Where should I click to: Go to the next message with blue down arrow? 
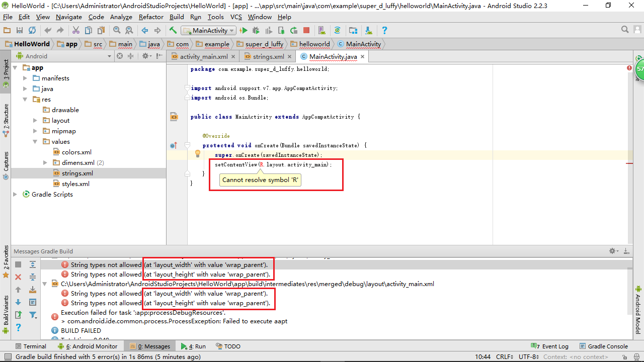18,302
